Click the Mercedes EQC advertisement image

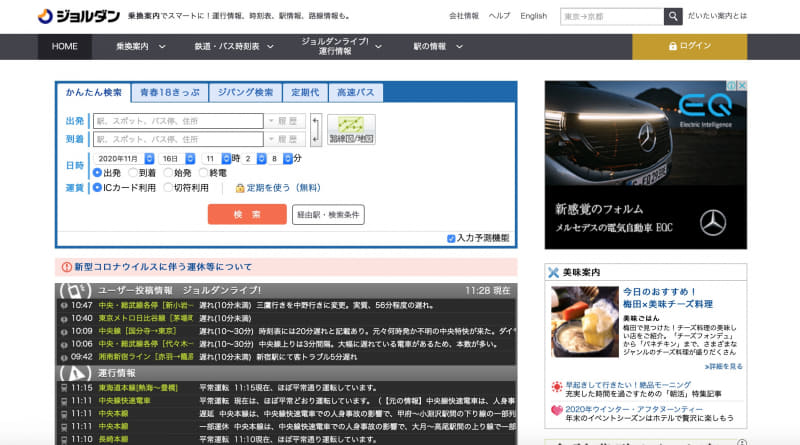coord(645,165)
